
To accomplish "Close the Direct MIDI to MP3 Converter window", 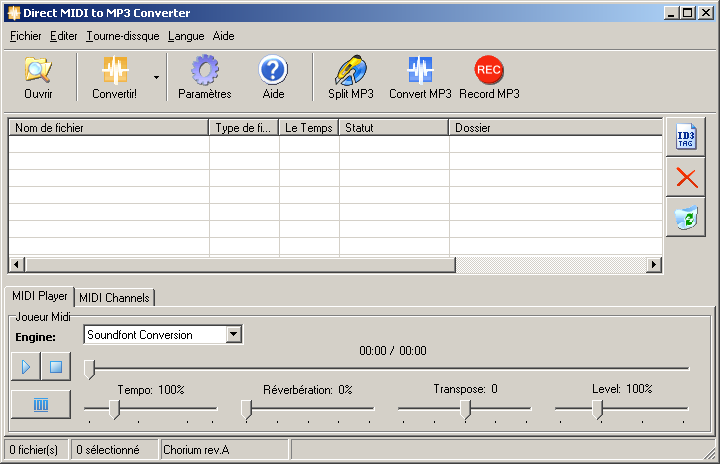I will 705,13.
